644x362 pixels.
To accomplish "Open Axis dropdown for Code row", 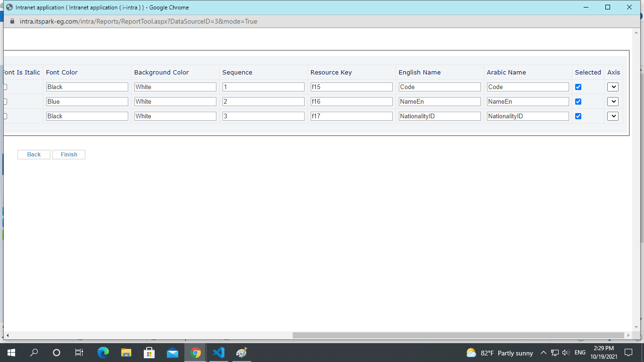I will [x=613, y=87].
